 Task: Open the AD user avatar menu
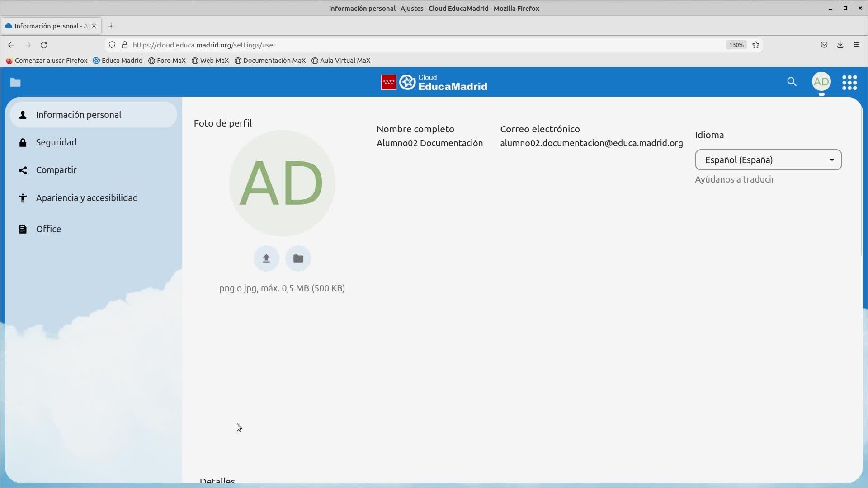pos(821,82)
